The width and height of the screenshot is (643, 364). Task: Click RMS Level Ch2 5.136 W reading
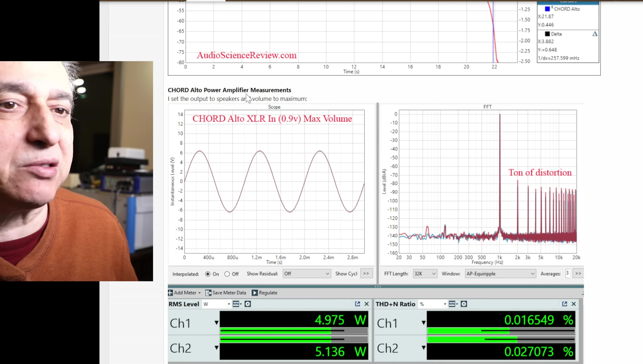coord(294,351)
